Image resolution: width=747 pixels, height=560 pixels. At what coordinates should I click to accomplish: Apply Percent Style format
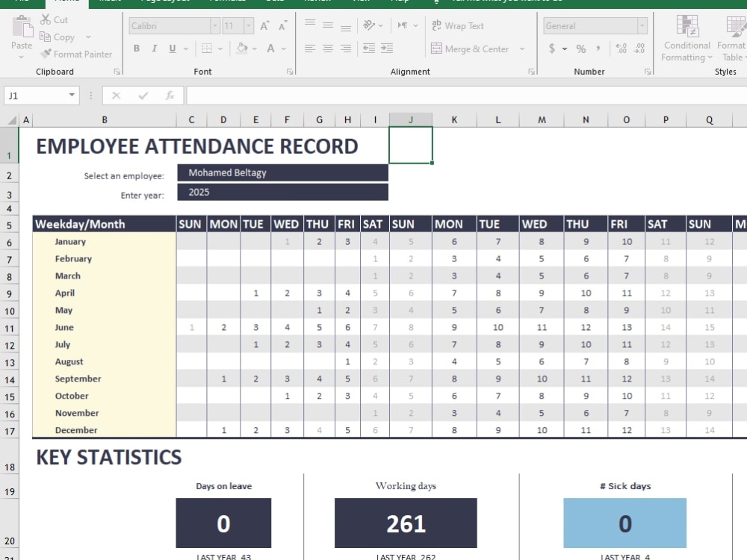pyautogui.click(x=580, y=48)
